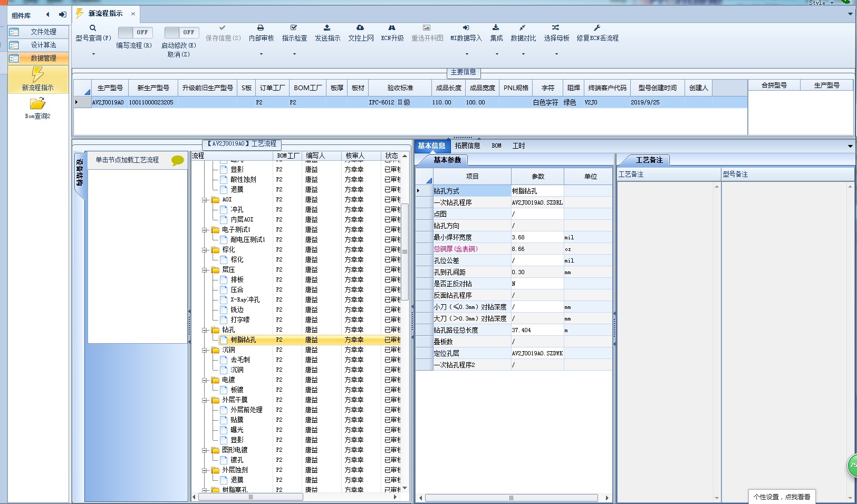Open 内部审核 print icon
Viewport: 857px width, 504px height.
pyautogui.click(x=261, y=27)
